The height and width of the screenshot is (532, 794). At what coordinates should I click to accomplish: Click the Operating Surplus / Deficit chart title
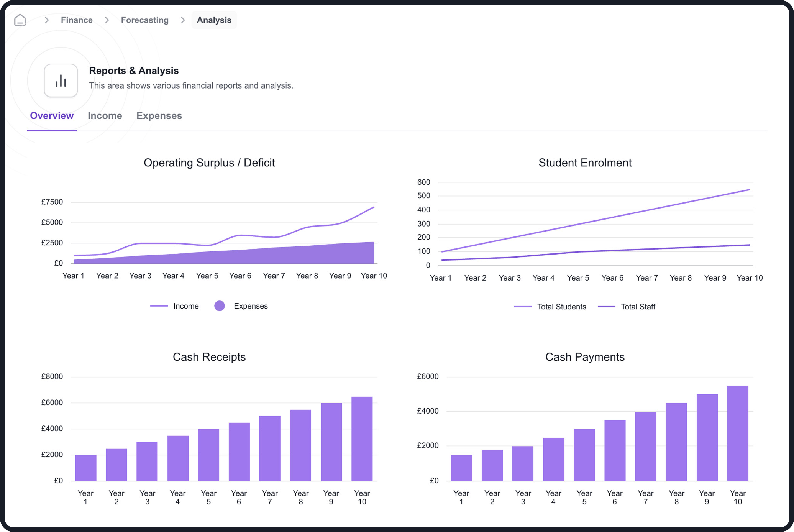pos(209,163)
